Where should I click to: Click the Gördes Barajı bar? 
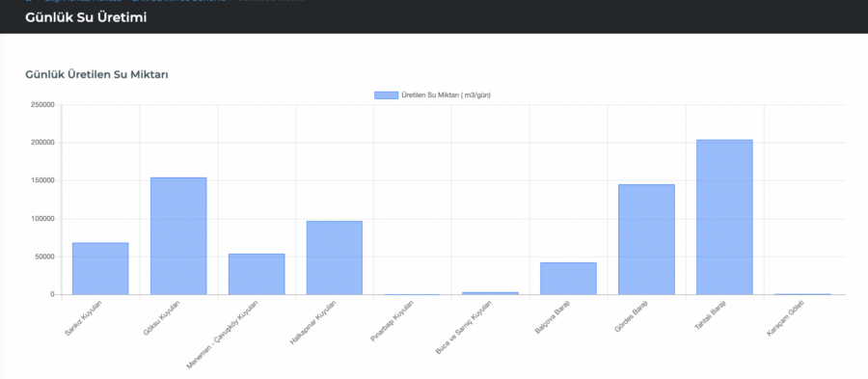pyautogui.click(x=646, y=239)
